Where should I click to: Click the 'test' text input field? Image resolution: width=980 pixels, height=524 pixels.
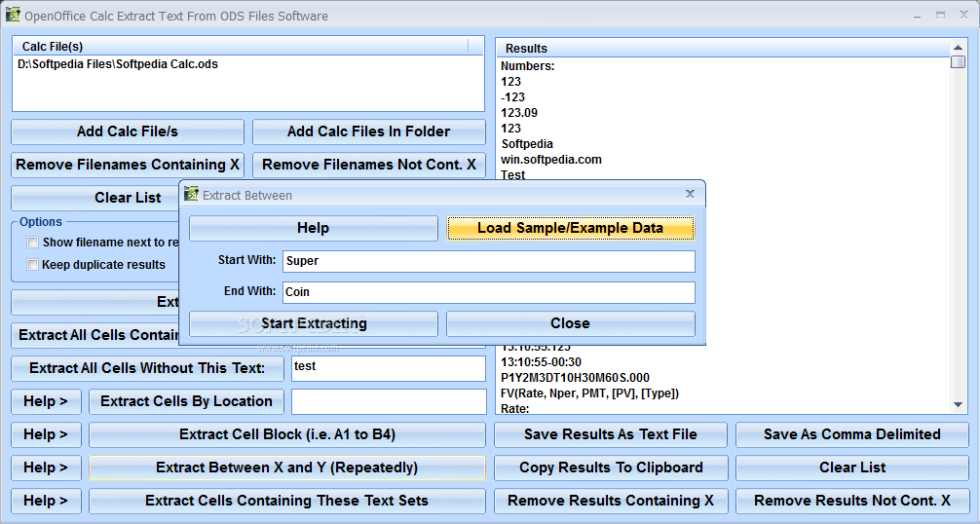388,368
